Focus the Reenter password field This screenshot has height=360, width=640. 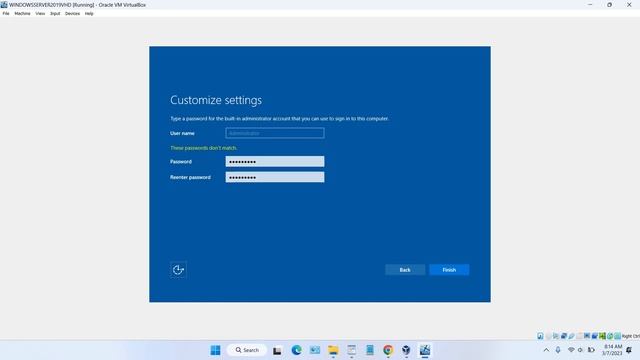(275, 177)
